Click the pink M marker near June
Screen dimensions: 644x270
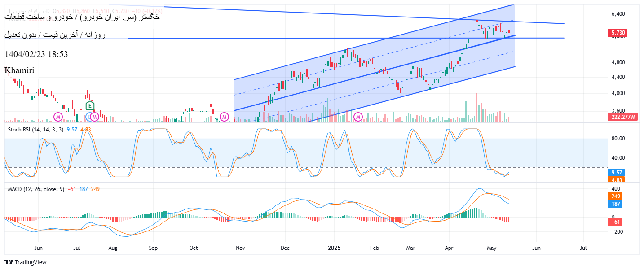point(58,117)
